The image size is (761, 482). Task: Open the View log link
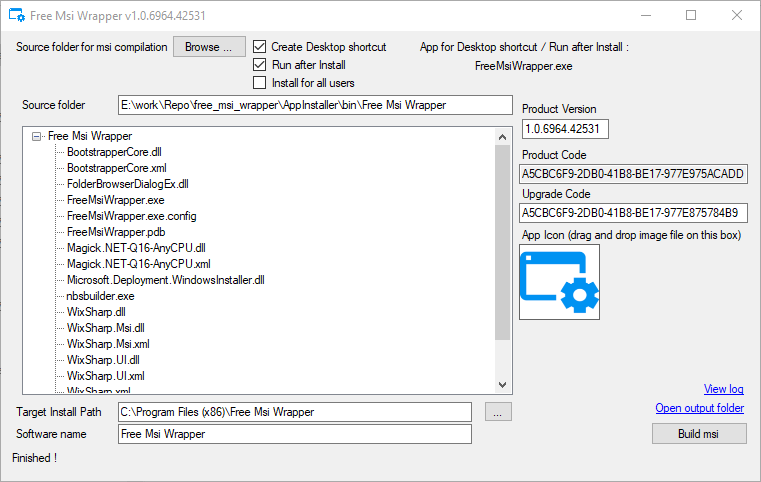[x=723, y=389]
